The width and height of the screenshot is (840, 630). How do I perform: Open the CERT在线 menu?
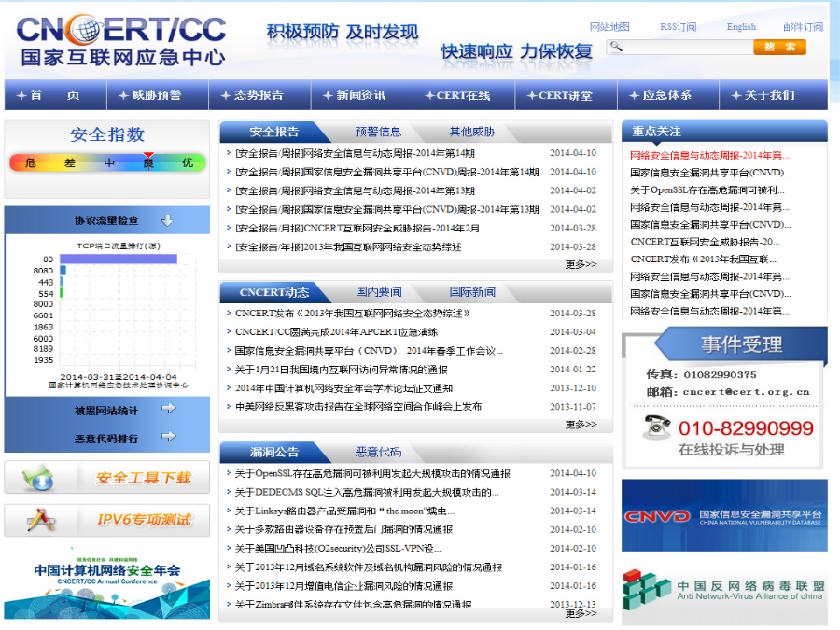tap(464, 95)
